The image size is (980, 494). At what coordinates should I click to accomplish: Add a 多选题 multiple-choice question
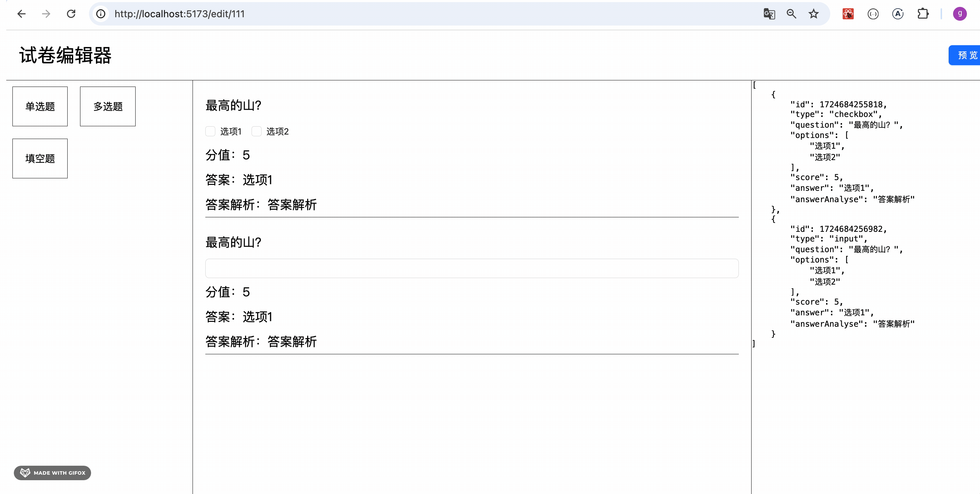(108, 107)
